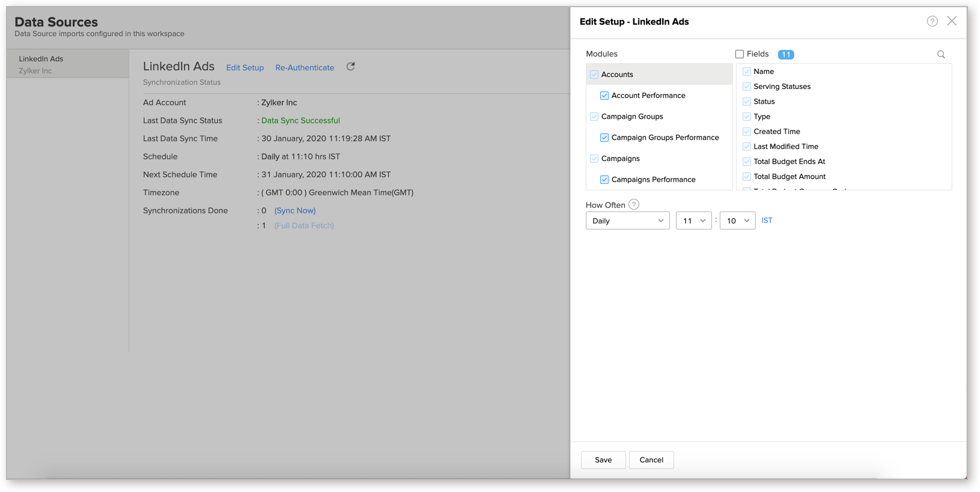Click the Next Schedule Time value
The height and width of the screenshot is (492, 980).
[326, 175]
